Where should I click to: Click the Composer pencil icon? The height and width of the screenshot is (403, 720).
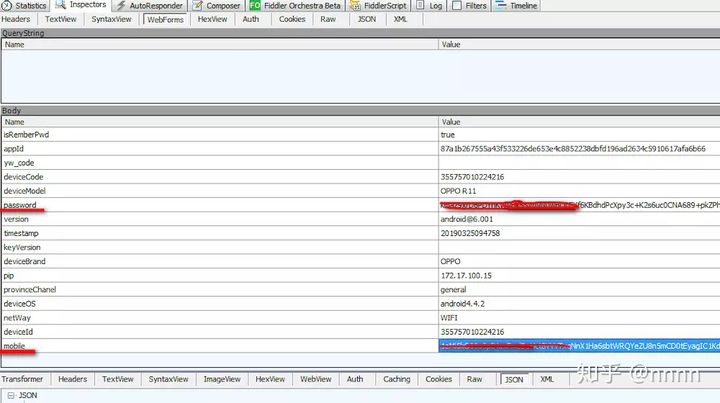197,6
